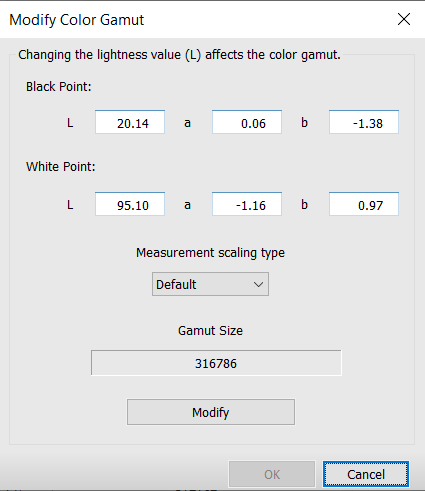Select the White Point a field showing -1.16
Screen dimensions: 425x491
(x=247, y=204)
